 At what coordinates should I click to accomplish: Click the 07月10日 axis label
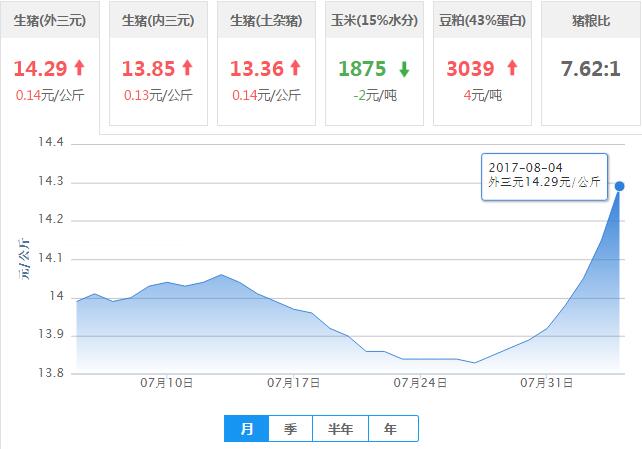tap(167, 383)
